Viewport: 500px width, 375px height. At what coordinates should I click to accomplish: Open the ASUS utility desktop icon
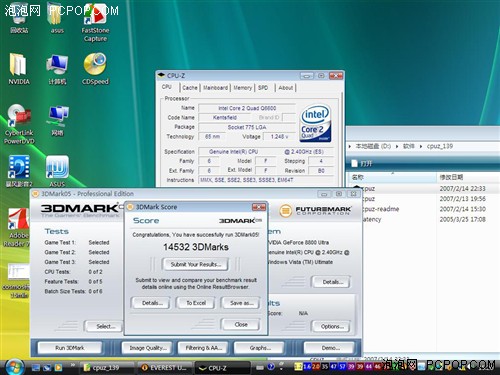57,171
